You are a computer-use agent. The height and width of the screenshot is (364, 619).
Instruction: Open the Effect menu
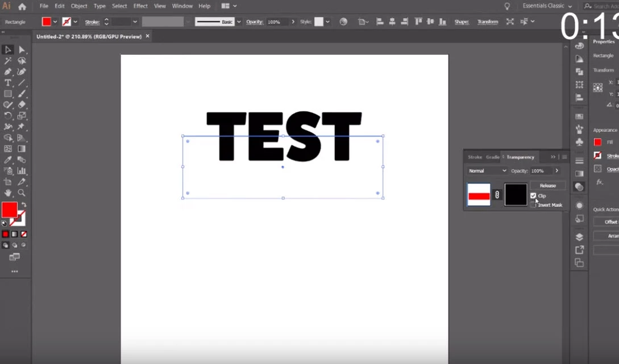(140, 6)
